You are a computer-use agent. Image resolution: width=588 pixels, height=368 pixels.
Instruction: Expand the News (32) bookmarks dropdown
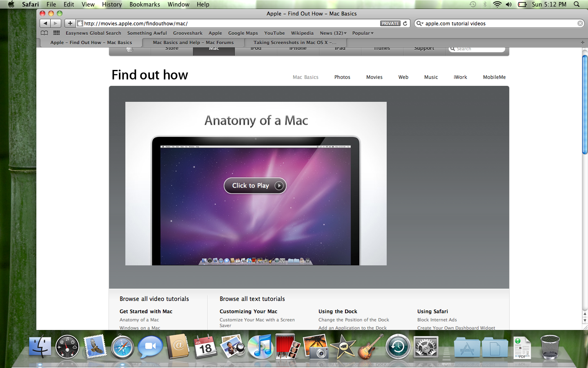coord(333,33)
